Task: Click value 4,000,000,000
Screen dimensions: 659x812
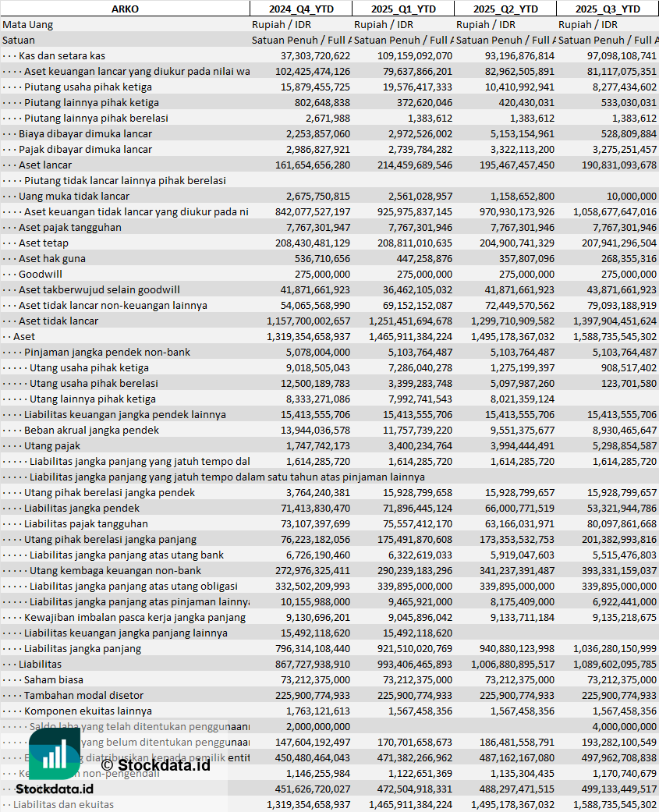Action: (625, 726)
